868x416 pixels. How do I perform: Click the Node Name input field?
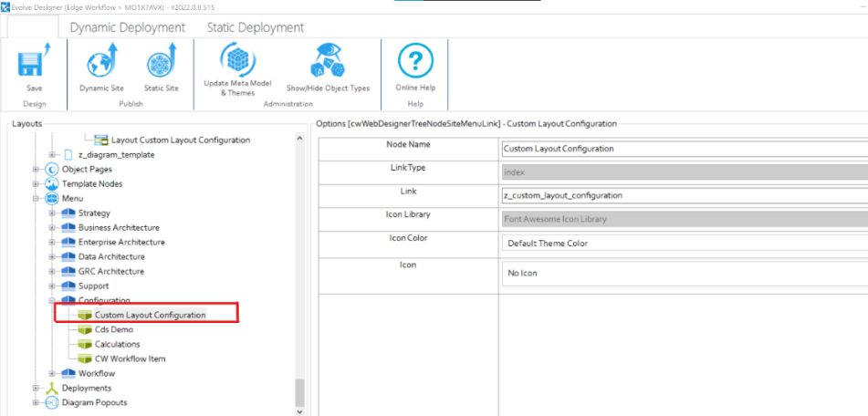pos(685,149)
